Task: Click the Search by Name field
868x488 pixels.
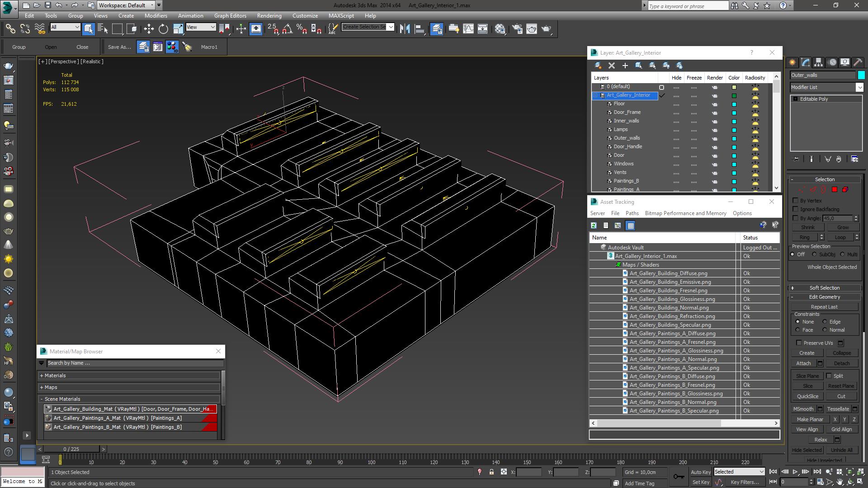Action: click(135, 363)
